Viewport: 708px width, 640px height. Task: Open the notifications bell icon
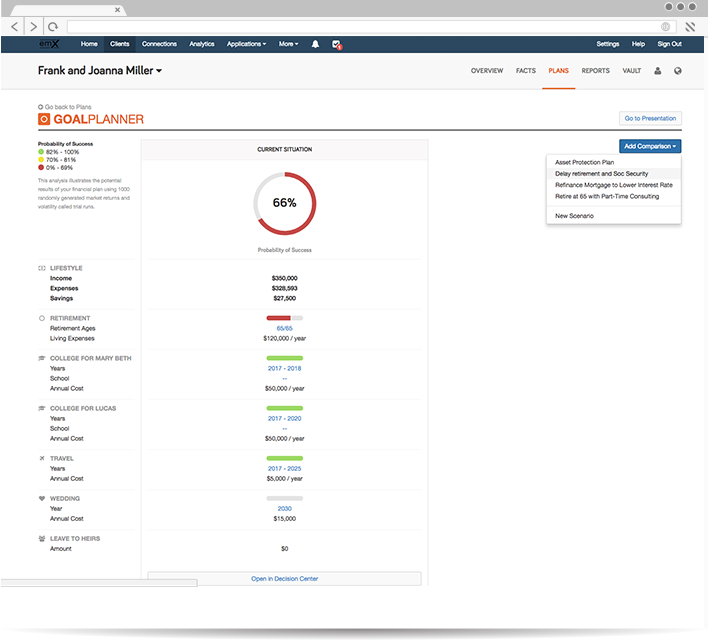315,44
